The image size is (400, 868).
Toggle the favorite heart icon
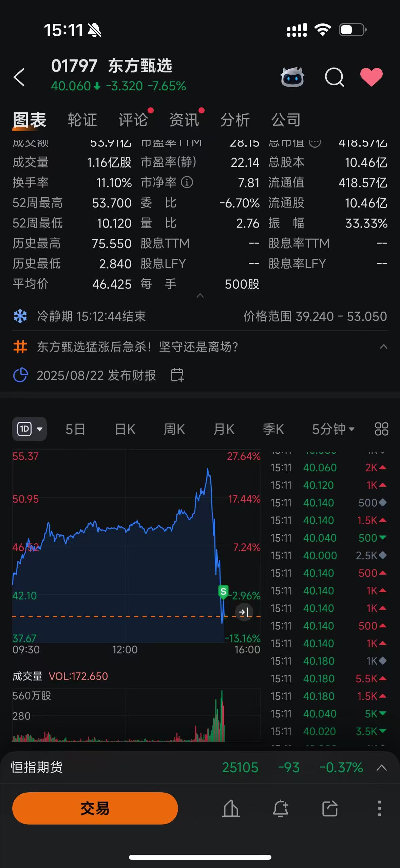coord(372,77)
